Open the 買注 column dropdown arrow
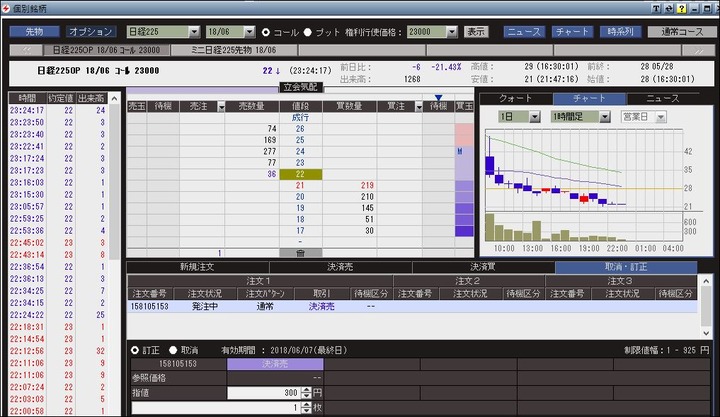The width and height of the screenshot is (720, 417). (x=418, y=107)
